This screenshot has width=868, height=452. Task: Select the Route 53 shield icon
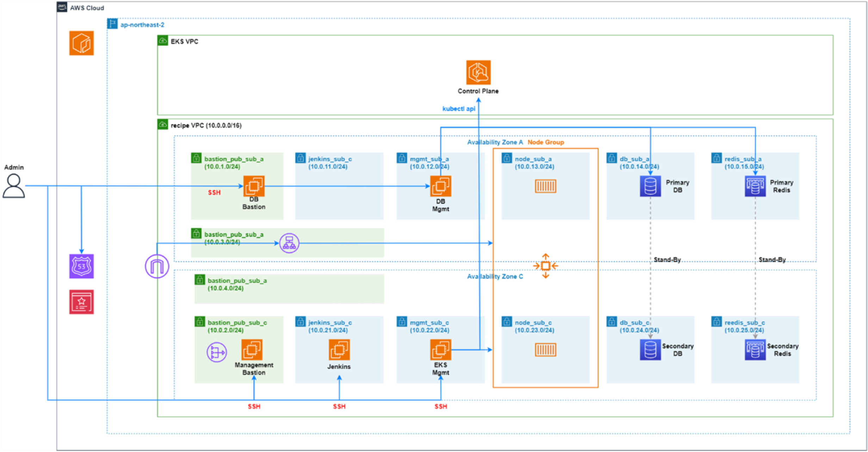tap(81, 266)
